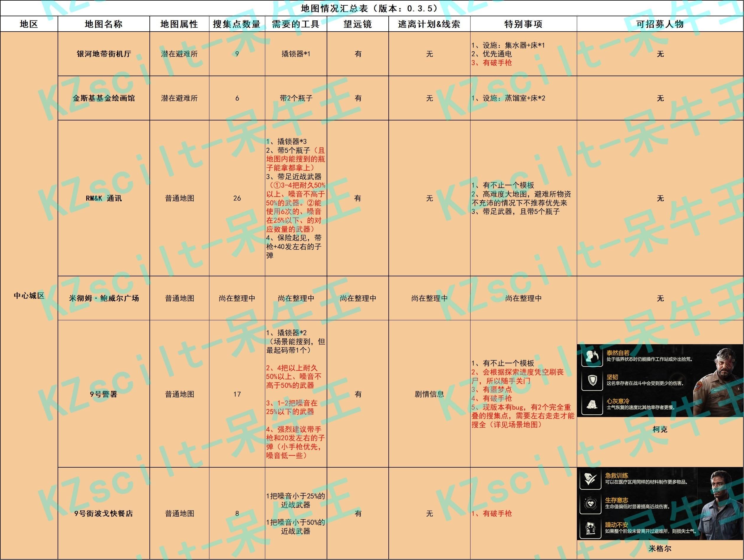Select map name 米彻姆·鲍威尔广场
The width and height of the screenshot is (744, 560).
104,298
